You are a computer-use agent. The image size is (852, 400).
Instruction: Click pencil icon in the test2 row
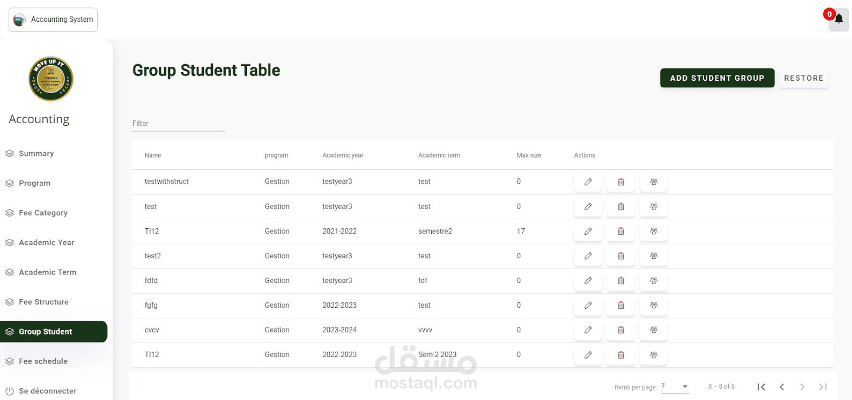588,256
